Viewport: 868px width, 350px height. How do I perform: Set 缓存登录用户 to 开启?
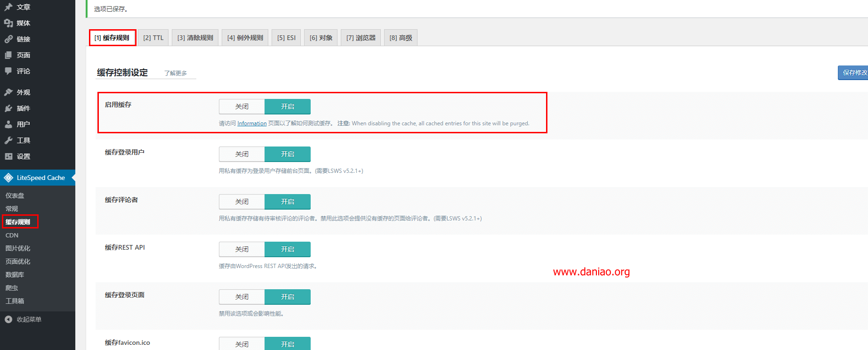click(288, 154)
